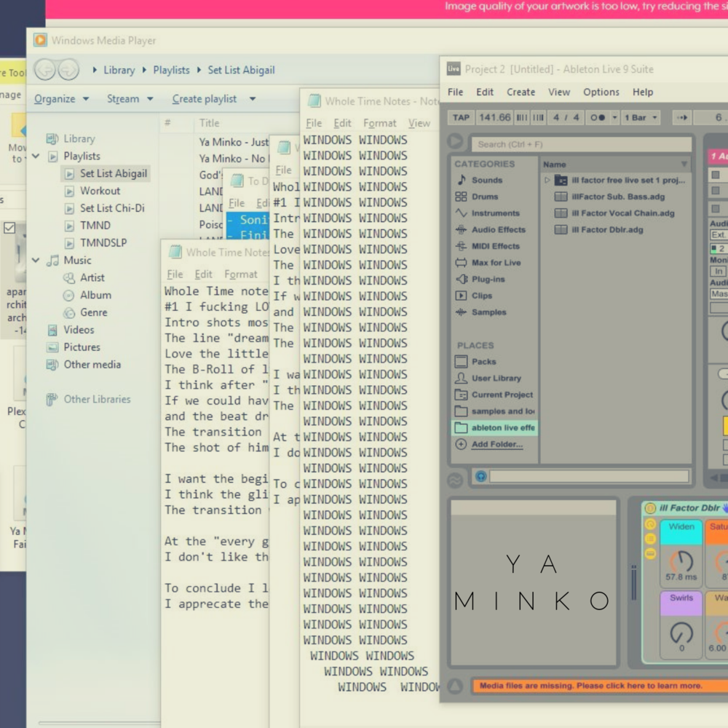Open Format menu in WINDOWS Notepad window
This screenshot has width=728, height=728.
click(x=379, y=123)
